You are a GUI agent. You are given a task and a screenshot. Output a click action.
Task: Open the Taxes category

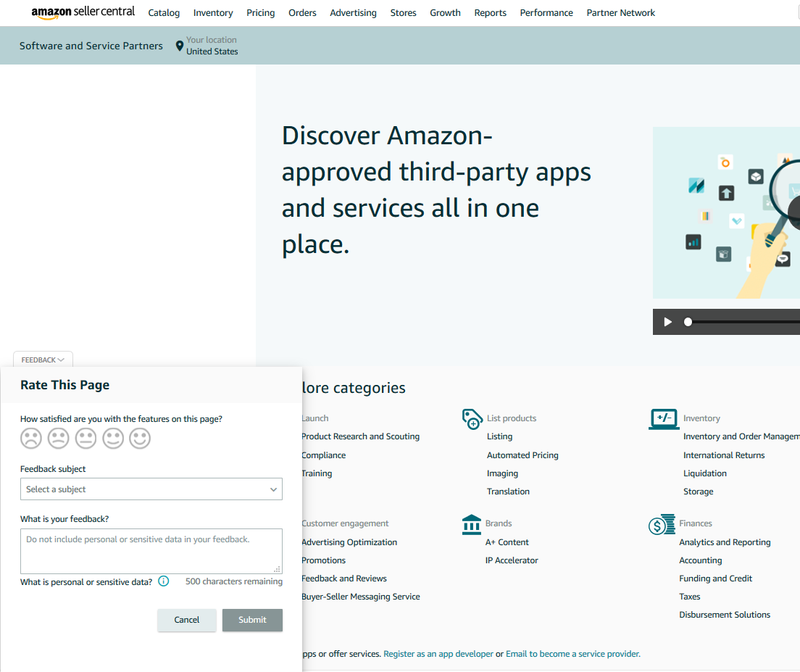(x=690, y=597)
